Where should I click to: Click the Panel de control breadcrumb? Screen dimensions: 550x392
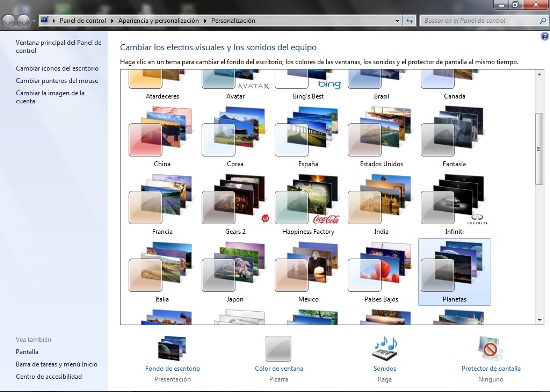[83, 21]
